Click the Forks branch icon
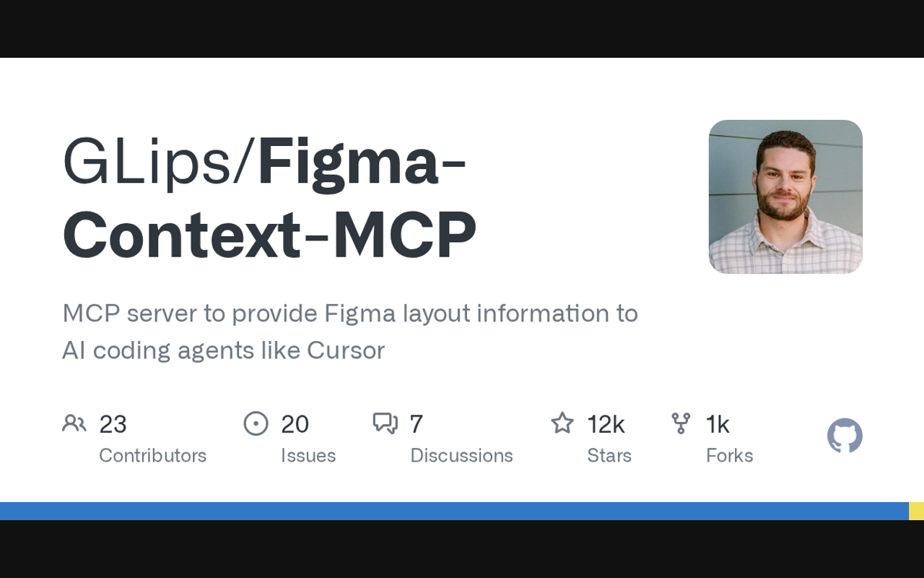The image size is (924, 578). 681,423
